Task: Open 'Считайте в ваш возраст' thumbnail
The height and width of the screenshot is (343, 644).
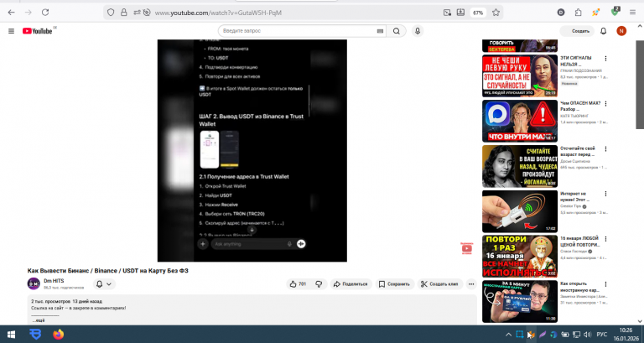Action: pyautogui.click(x=520, y=166)
